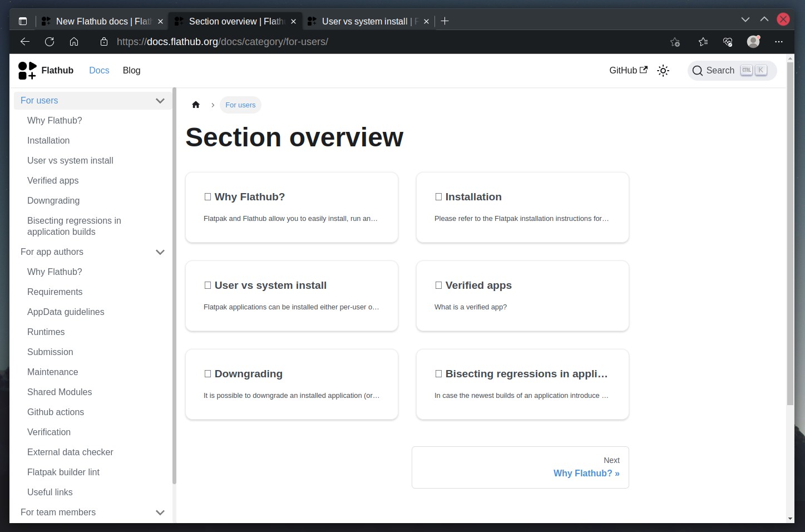
Task: Open the Downgrading card
Action: [292, 385]
